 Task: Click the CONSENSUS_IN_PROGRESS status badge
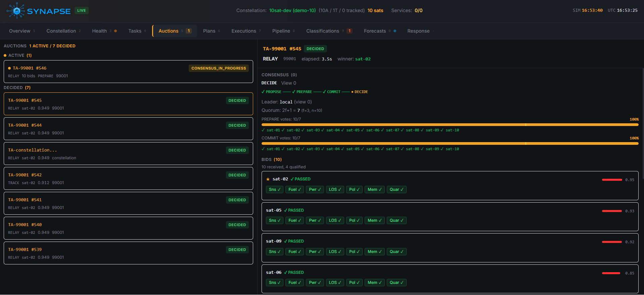pyautogui.click(x=219, y=68)
